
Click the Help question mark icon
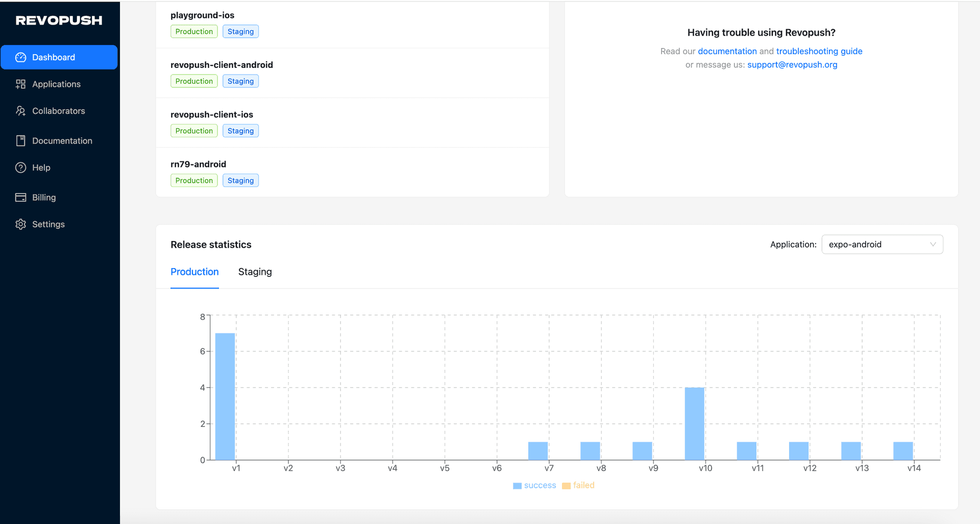pos(20,168)
